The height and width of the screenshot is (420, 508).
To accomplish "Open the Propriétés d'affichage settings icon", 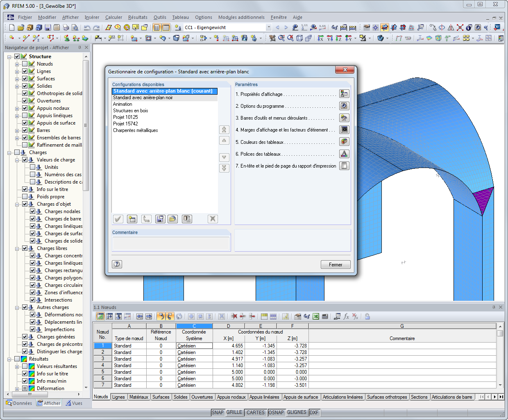I will (x=344, y=93).
